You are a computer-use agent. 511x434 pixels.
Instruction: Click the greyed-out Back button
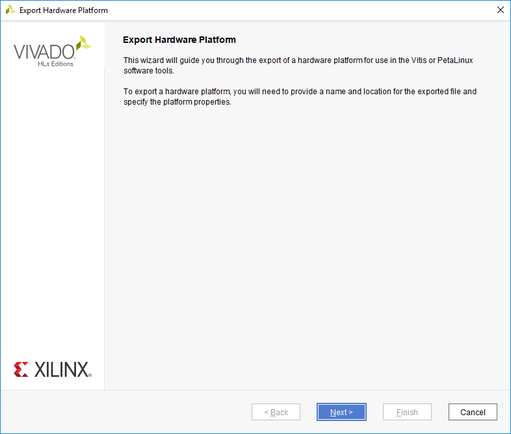276,412
